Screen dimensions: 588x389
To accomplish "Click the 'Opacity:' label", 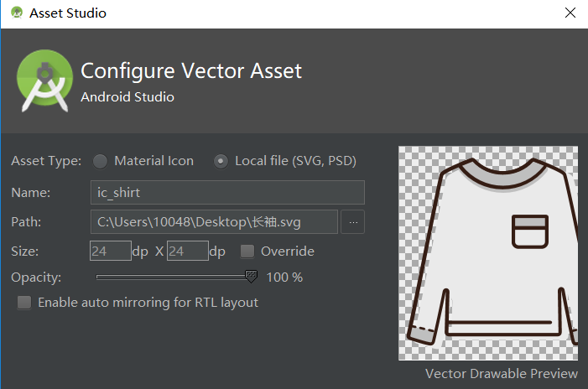I will pos(36,277).
